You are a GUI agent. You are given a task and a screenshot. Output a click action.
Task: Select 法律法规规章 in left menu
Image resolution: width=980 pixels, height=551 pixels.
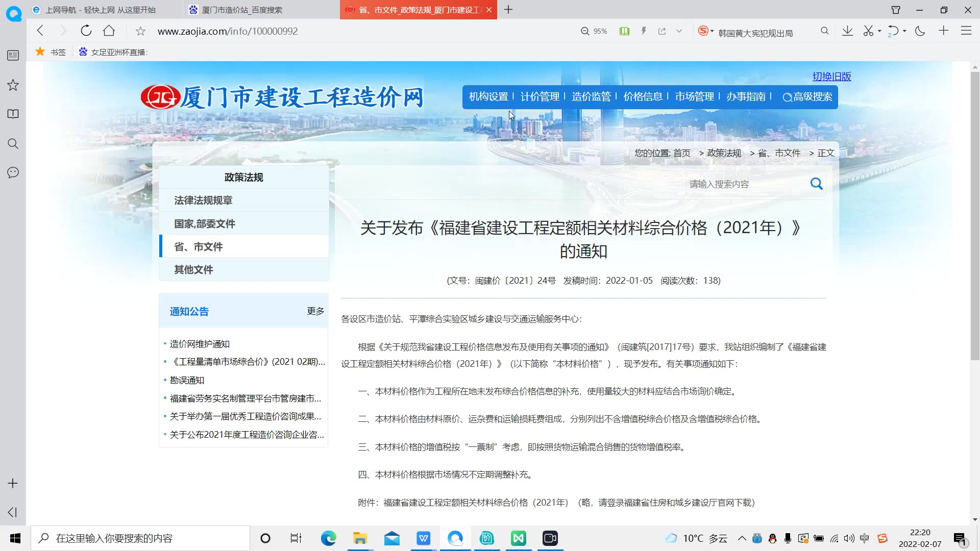[x=244, y=201]
